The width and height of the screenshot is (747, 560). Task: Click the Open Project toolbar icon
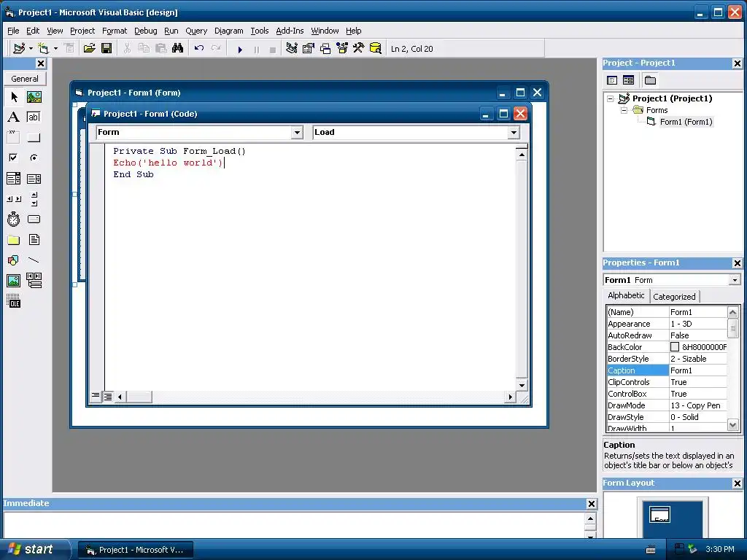[89, 49]
